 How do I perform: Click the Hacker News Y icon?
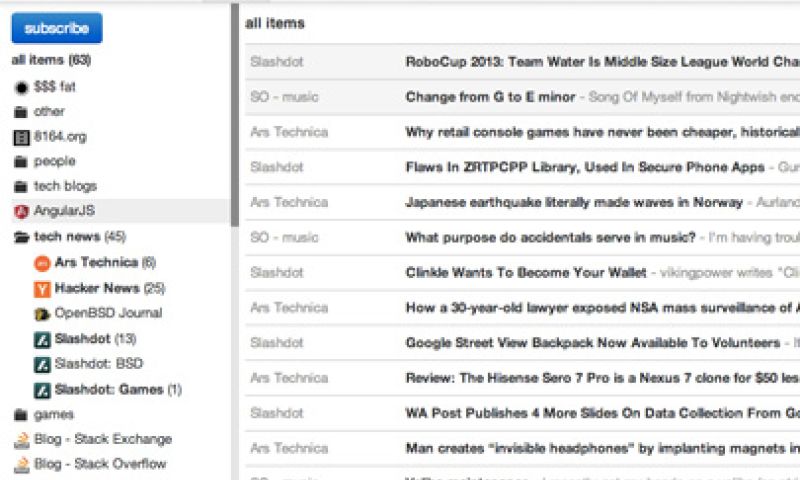pyautogui.click(x=42, y=289)
